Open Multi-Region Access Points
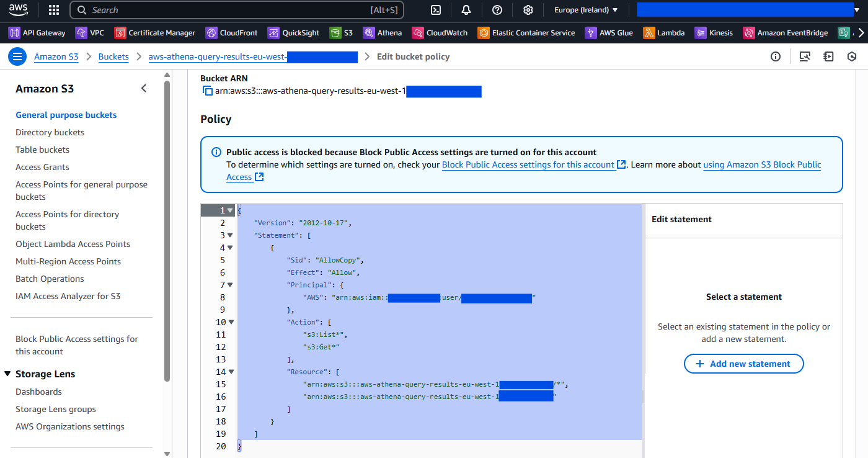The width and height of the screenshot is (868, 458). click(x=68, y=261)
